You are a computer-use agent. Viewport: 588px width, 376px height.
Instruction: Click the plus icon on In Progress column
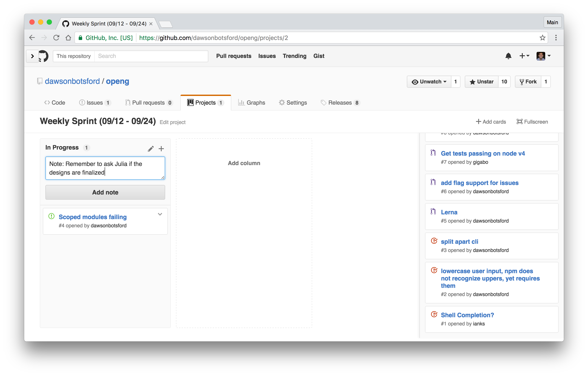[x=161, y=148]
